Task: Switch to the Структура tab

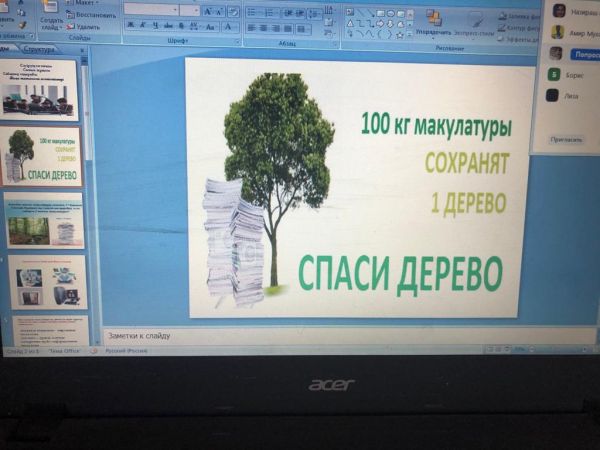Action: (x=41, y=50)
